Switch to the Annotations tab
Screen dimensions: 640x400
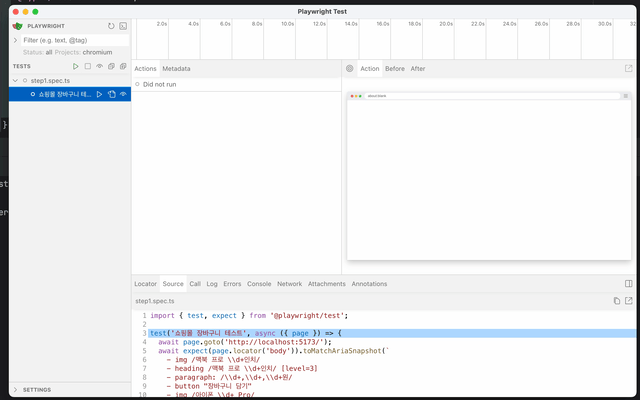point(369,284)
